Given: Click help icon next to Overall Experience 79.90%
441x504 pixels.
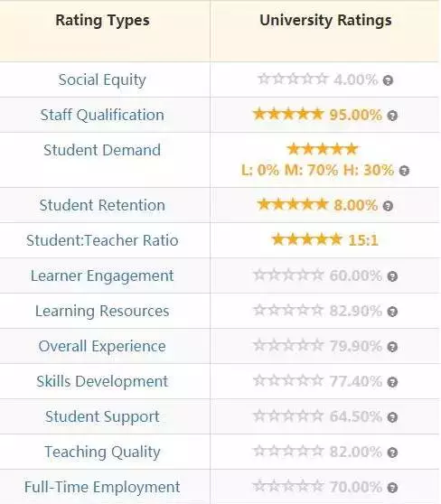Looking at the screenshot, I should click(392, 347).
